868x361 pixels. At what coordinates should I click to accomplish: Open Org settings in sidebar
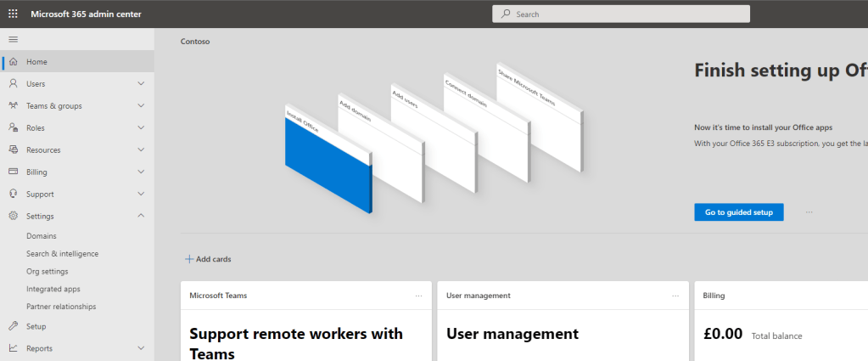tap(48, 271)
